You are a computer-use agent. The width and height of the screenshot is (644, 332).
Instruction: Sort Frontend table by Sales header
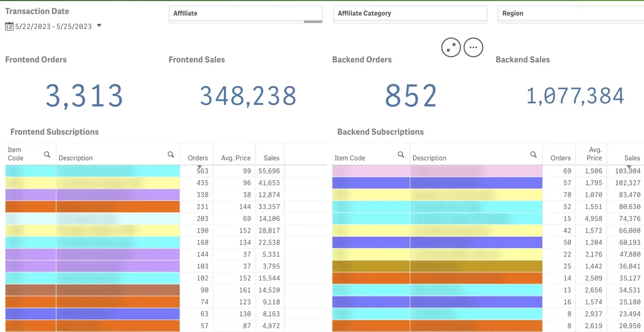click(x=272, y=158)
